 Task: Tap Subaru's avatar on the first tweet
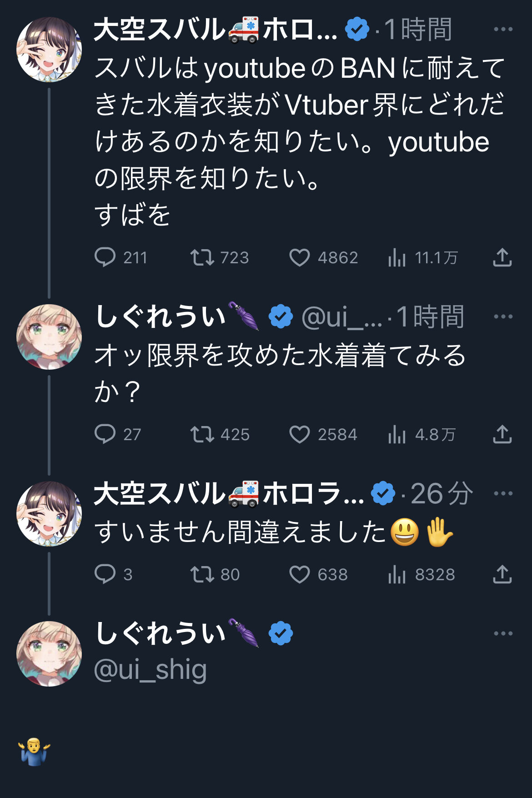pos(49,50)
